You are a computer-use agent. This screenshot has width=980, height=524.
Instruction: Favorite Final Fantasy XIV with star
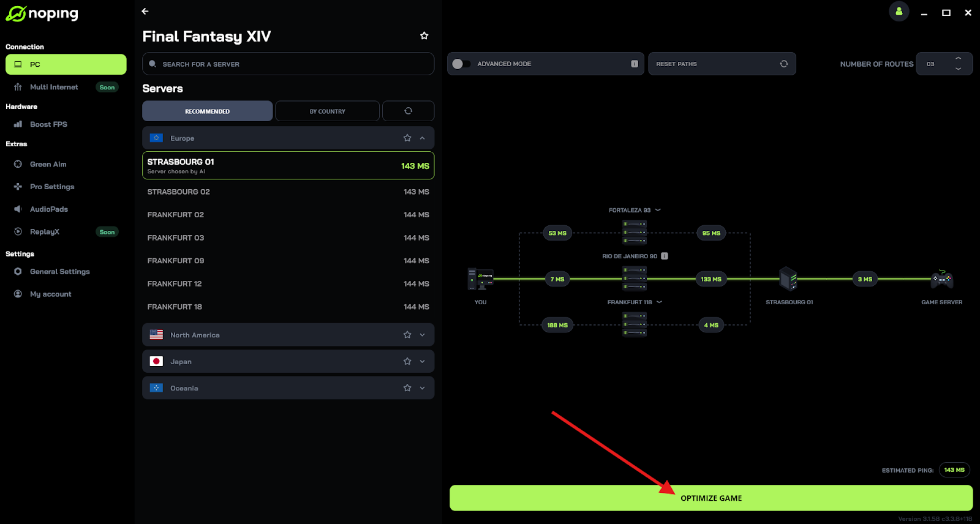tap(424, 36)
